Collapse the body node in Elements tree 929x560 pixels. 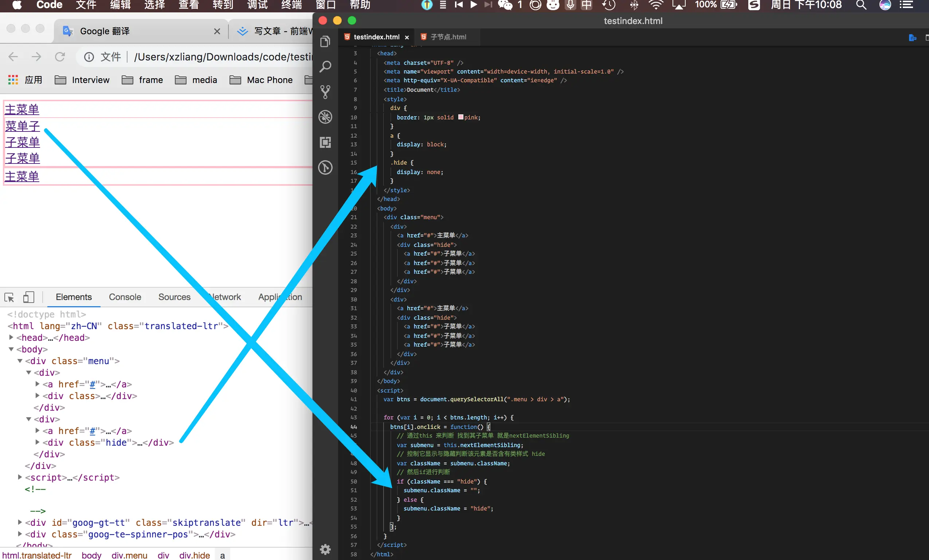coord(11,349)
